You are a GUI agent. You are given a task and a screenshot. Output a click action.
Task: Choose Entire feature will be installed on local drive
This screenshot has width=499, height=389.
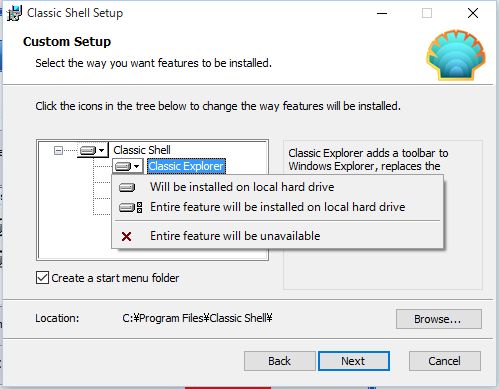tap(278, 207)
